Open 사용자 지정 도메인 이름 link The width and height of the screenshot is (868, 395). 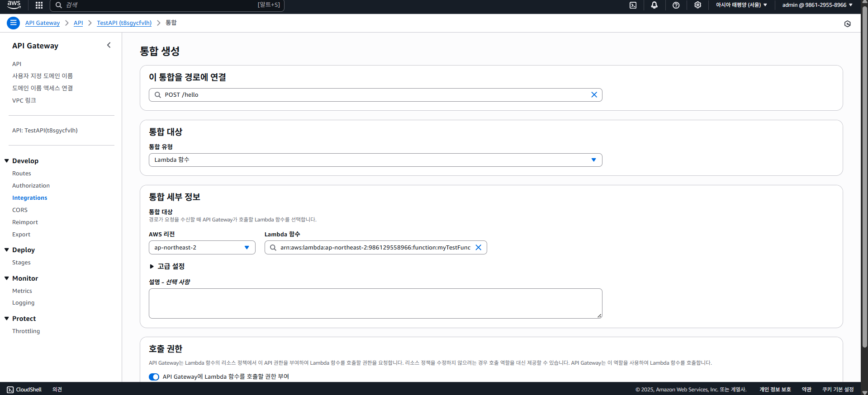[x=43, y=76]
